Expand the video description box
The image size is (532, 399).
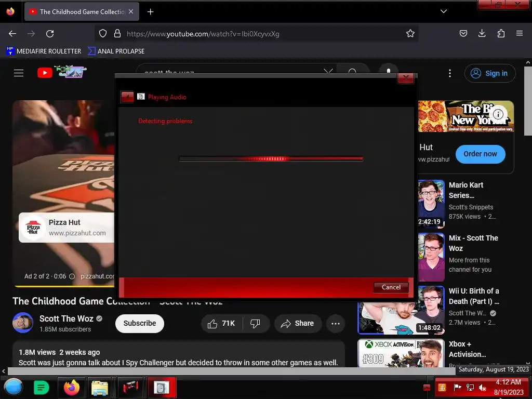coord(179,354)
